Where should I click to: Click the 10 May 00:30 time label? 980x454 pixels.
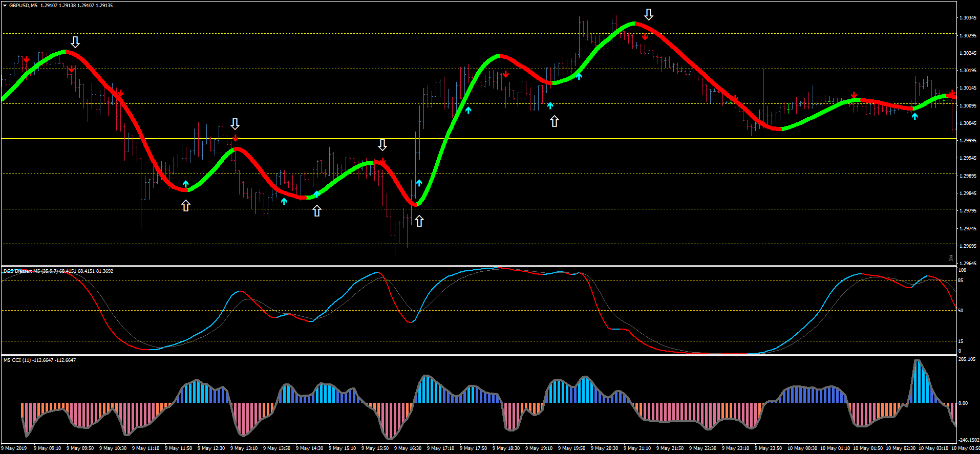pyautogui.click(x=802, y=448)
